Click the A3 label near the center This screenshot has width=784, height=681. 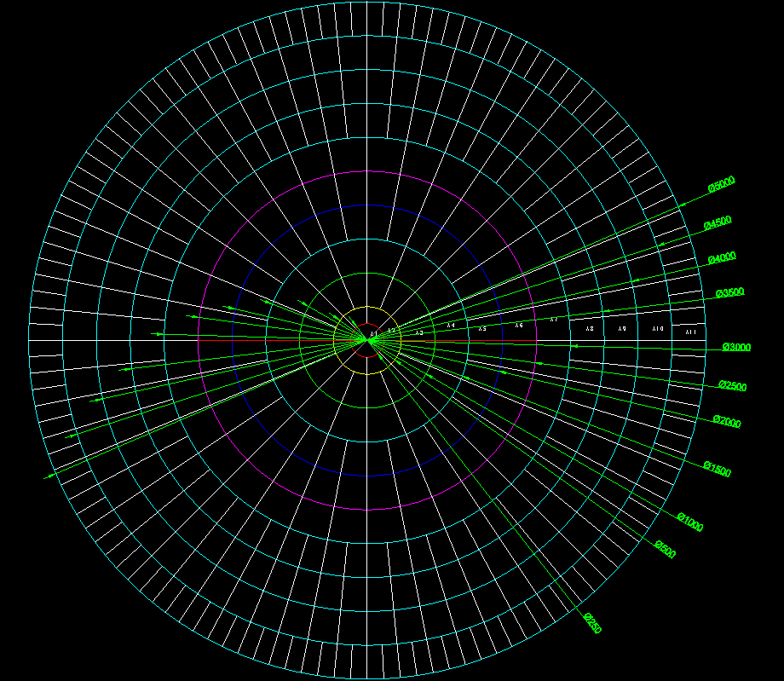click(x=419, y=332)
